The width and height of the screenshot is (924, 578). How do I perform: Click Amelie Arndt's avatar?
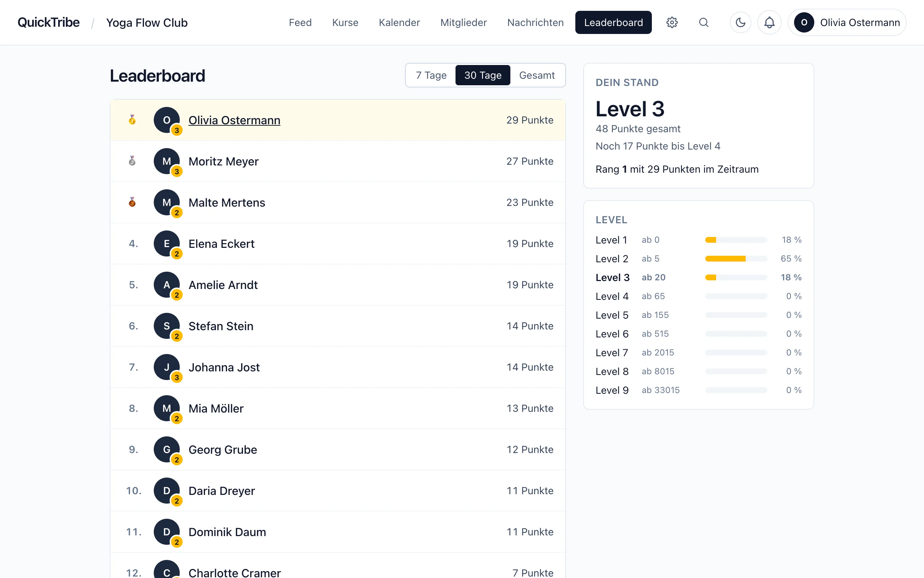click(167, 285)
